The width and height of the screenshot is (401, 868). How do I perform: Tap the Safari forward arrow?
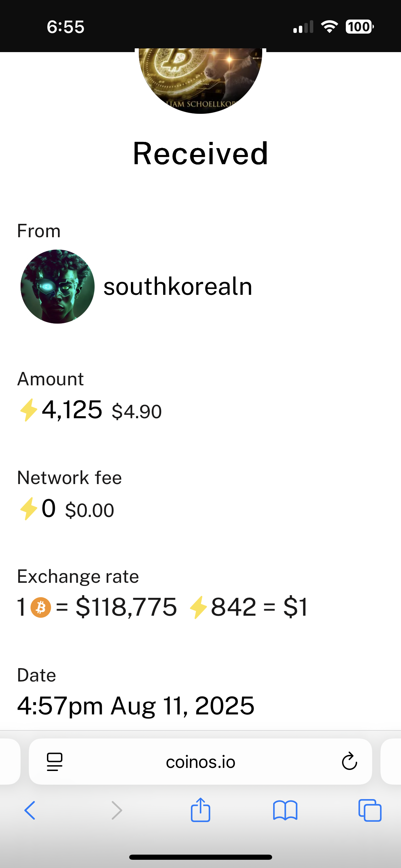pyautogui.click(x=117, y=810)
